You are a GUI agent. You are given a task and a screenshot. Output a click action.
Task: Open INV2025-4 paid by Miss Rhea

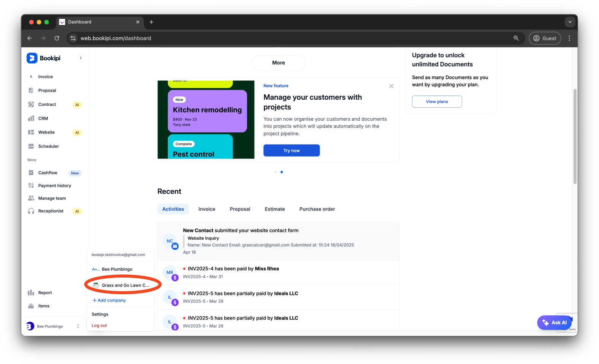click(x=278, y=273)
